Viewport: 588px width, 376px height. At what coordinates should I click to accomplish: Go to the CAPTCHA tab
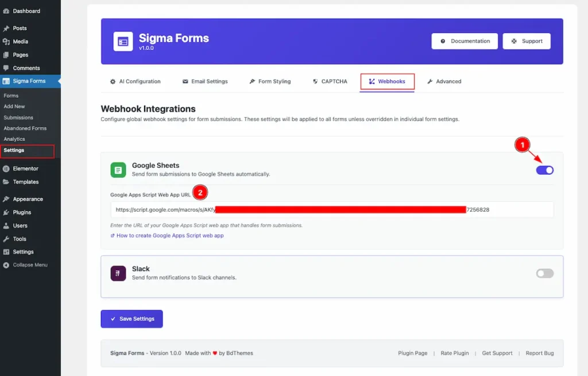(x=330, y=82)
